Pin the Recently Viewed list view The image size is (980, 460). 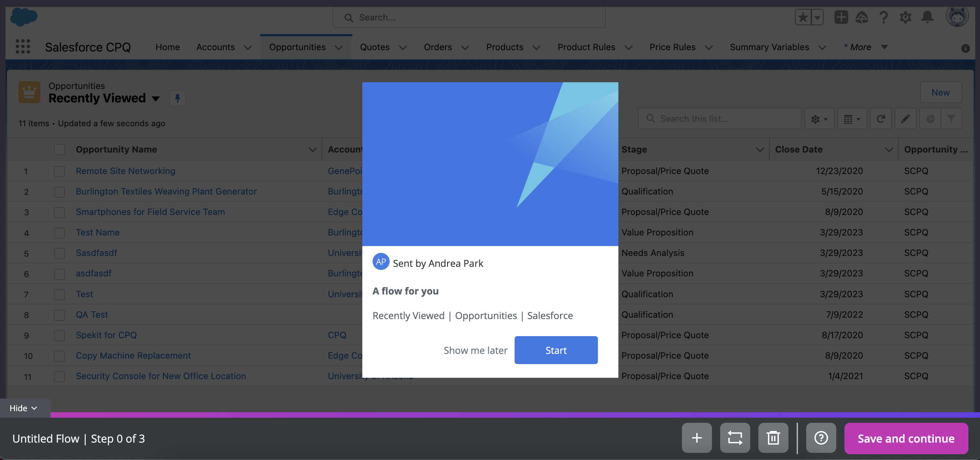click(x=177, y=99)
